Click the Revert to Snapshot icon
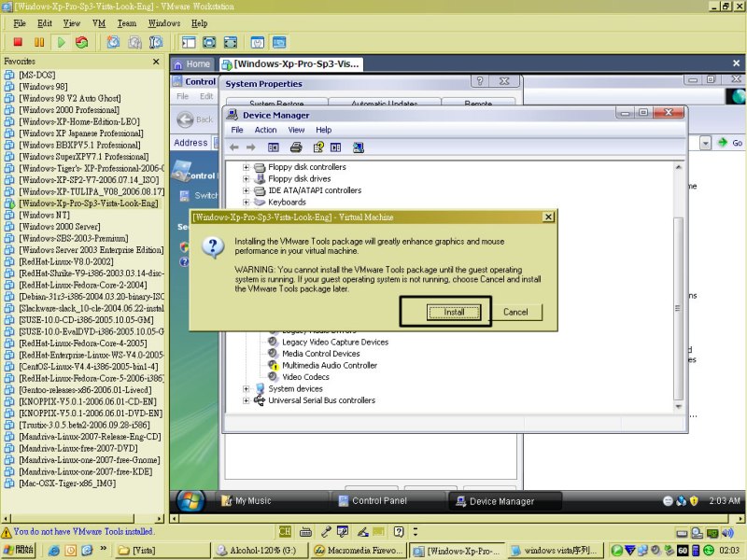This screenshot has width=747, height=560. point(134,42)
